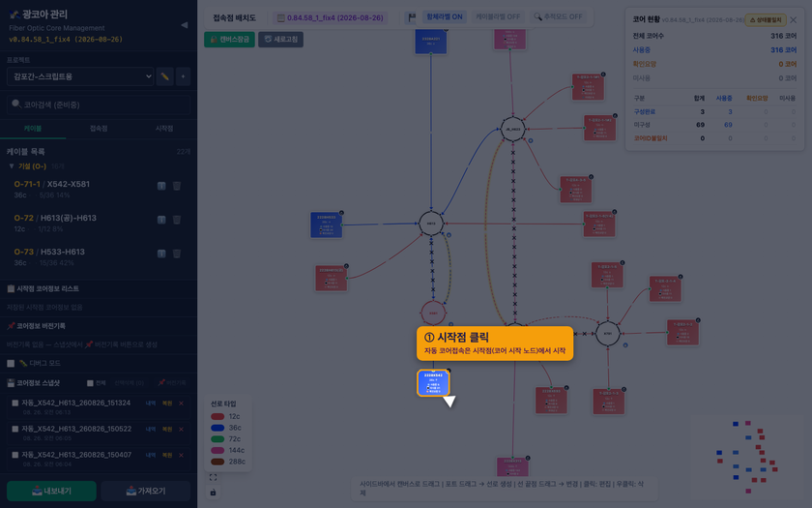Click the plus add project button
This screenshot has width=812, height=508.
click(183, 76)
